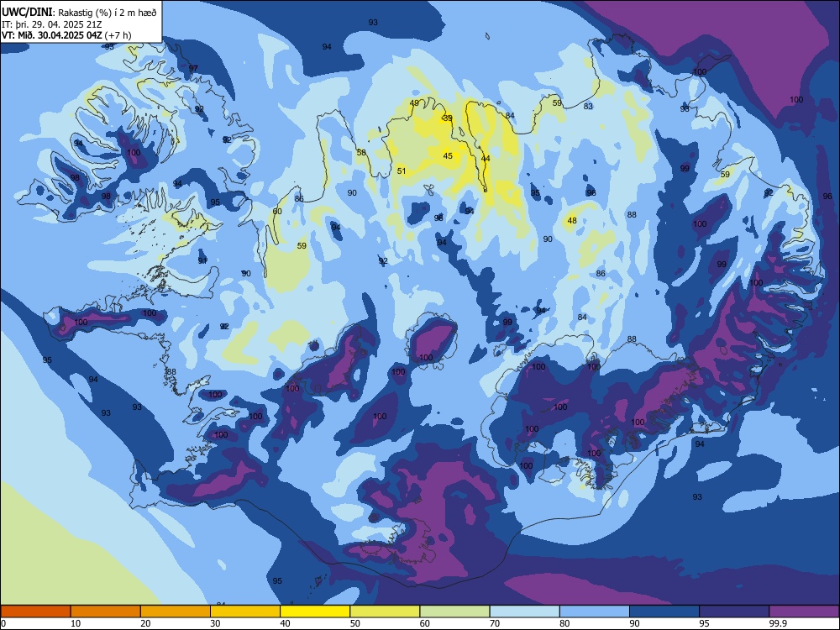Click the 'IT: þri. 29. 04. 2025 21Z' line
The image size is (840, 630).
pyautogui.click(x=50, y=24)
